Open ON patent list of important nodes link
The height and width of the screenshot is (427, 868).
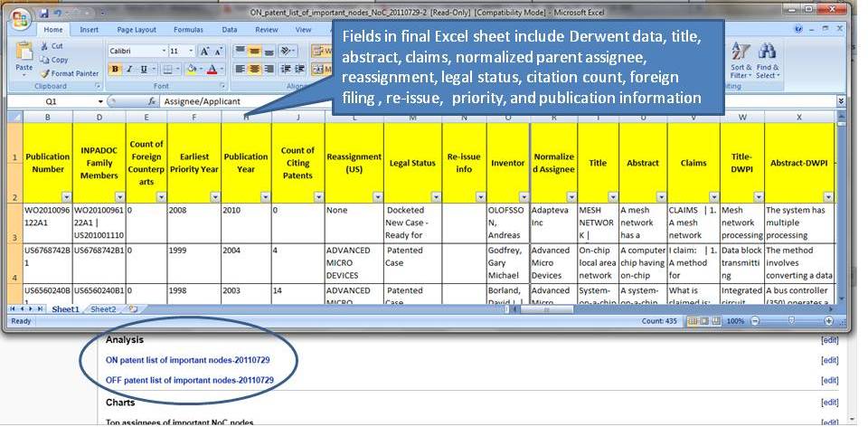tap(188, 360)
